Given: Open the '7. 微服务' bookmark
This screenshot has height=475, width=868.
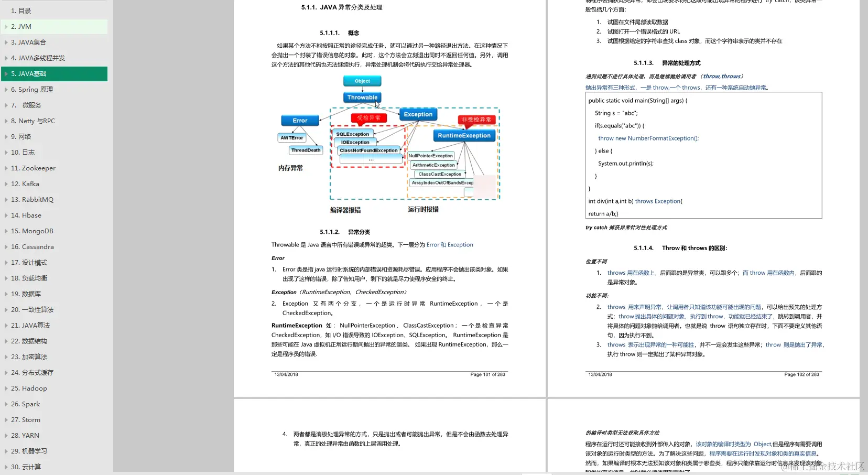Looking at the screenshot, I should coord(26,105).
